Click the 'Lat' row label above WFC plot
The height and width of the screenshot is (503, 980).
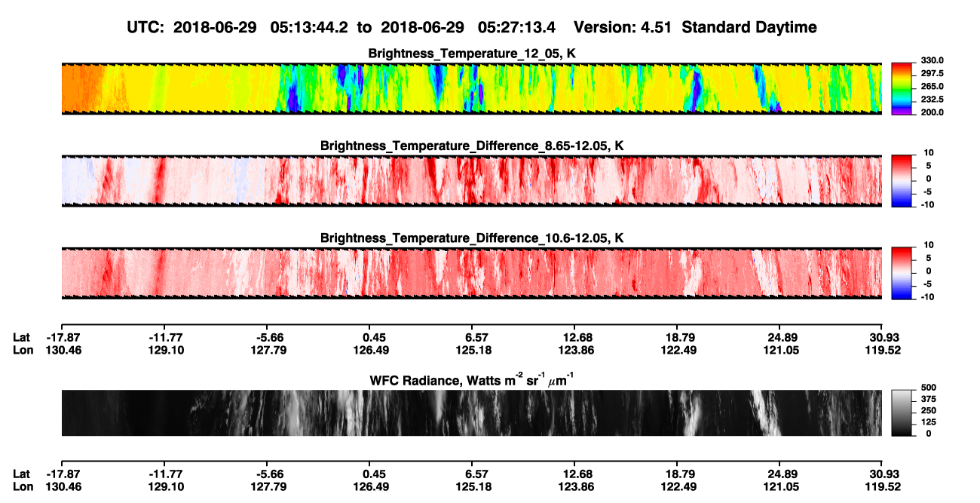pyautogui.click(x=22, y=337)
